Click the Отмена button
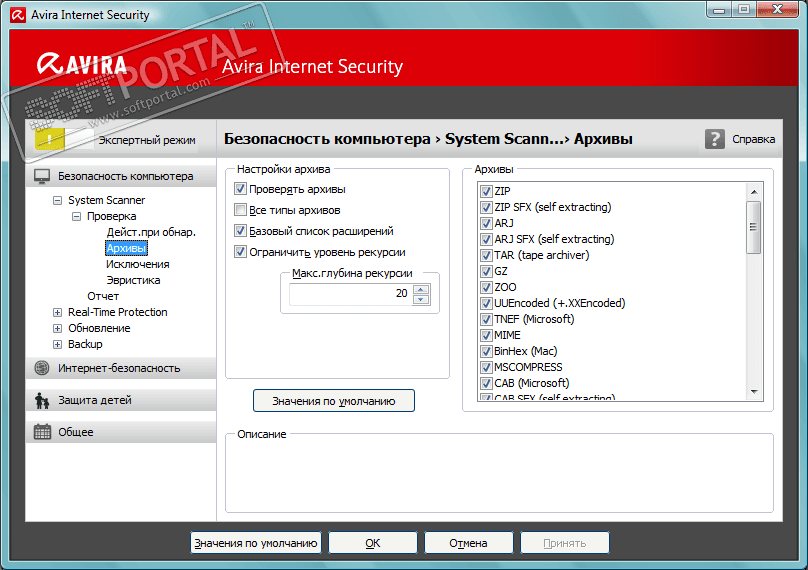Screen dimensions: 808x570 [468, 543]
